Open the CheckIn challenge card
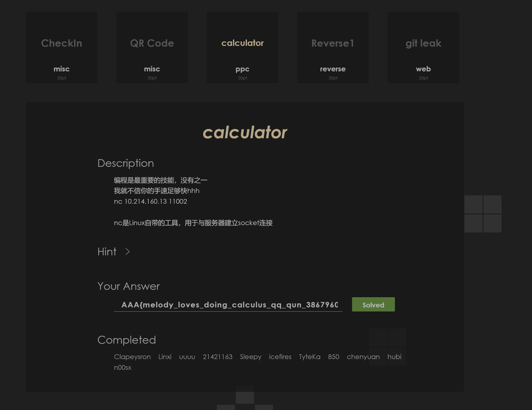Screen dimensions: 532x410 tap(62, 47)
